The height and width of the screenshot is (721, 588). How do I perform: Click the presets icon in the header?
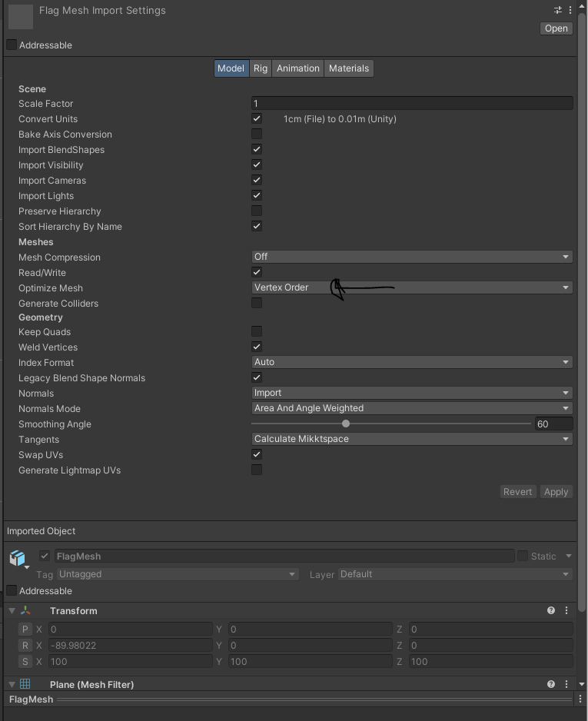(557, 10)
